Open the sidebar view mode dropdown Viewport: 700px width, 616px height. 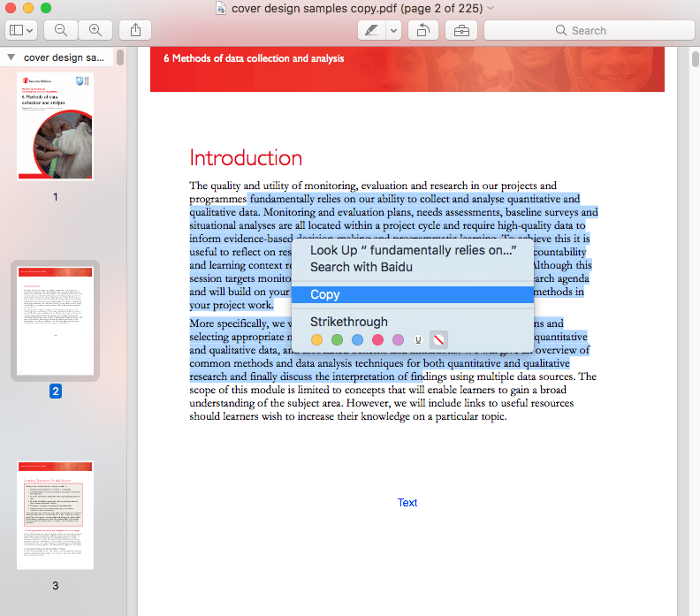pyautogui.click(x=21, y=30)
